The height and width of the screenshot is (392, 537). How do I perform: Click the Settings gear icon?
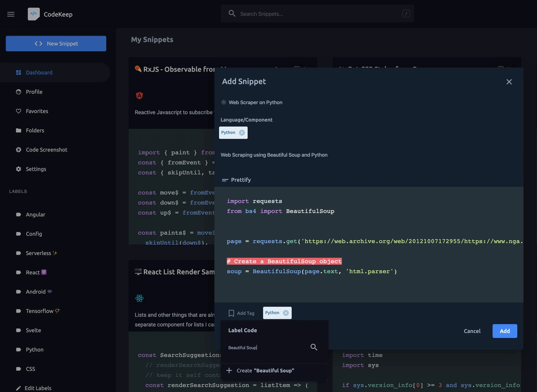point(19,169)
